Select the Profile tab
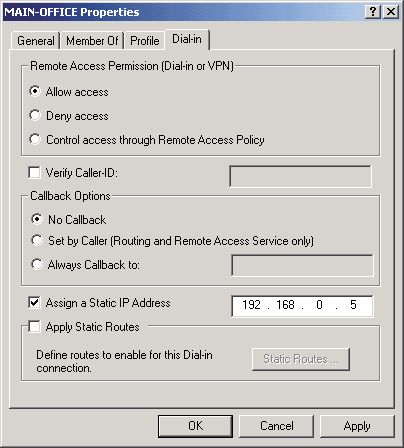The image size is (404, 448). tap(145, 41)
